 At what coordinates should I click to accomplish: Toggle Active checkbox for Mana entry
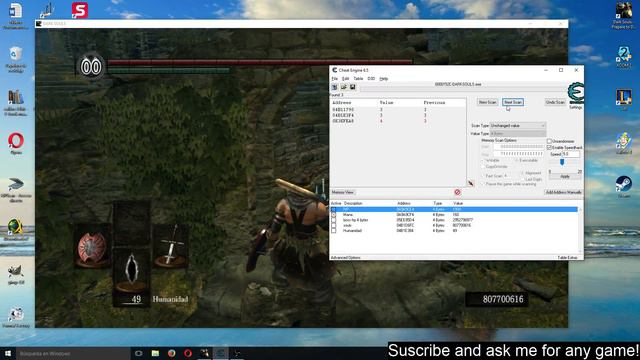tap(333, 215)
